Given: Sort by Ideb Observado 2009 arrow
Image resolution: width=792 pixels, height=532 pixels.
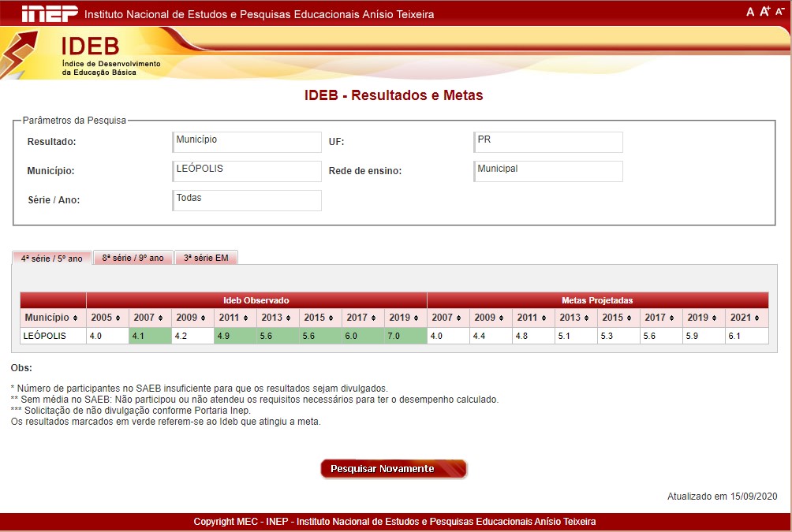Looking at the screenshot, I should pos(203,318).
